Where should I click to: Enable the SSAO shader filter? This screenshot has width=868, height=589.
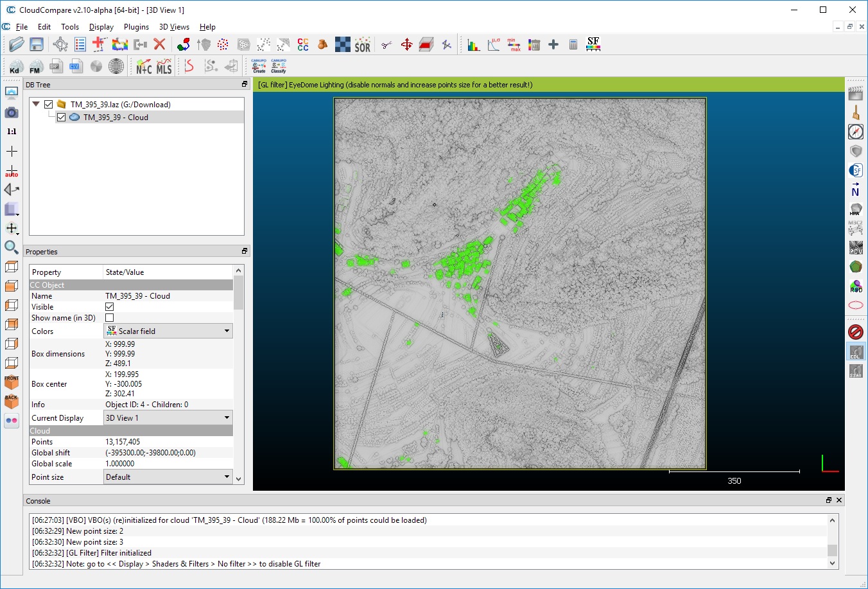[x=856, y=371]
